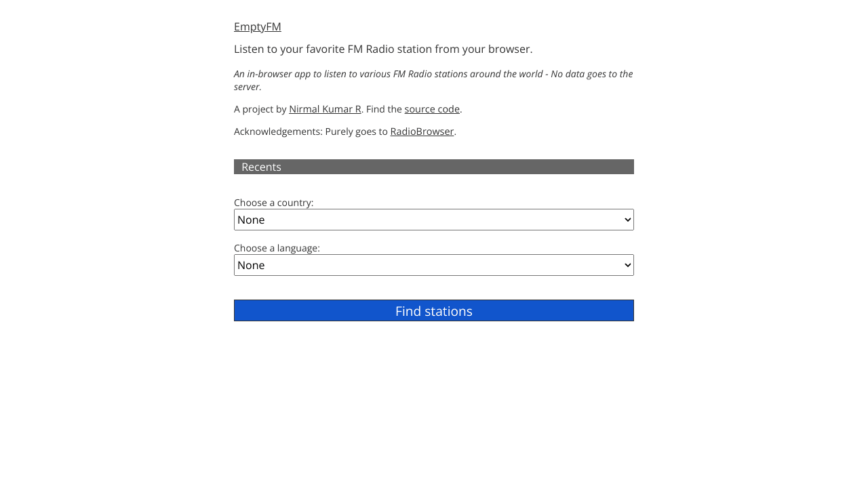Click the word "Recents" in the gray header
The width and height of the screenshot is (868, 488).
click(x=261, y=167)
